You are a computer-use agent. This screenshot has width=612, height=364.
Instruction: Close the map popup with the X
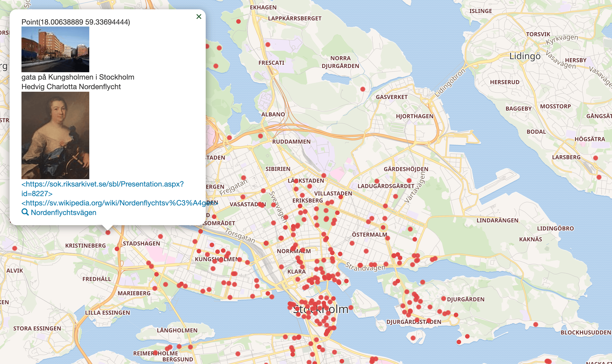click(x=199, y=17)
